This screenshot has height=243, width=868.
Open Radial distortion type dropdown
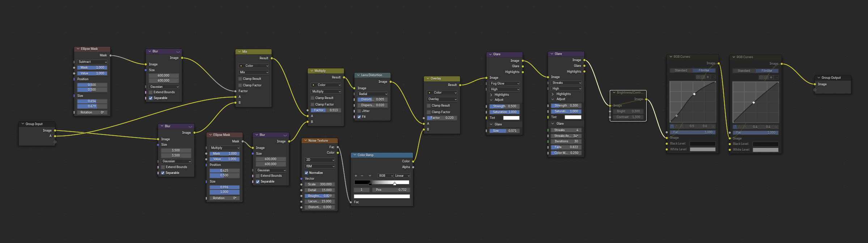click(x=373, y=94)
